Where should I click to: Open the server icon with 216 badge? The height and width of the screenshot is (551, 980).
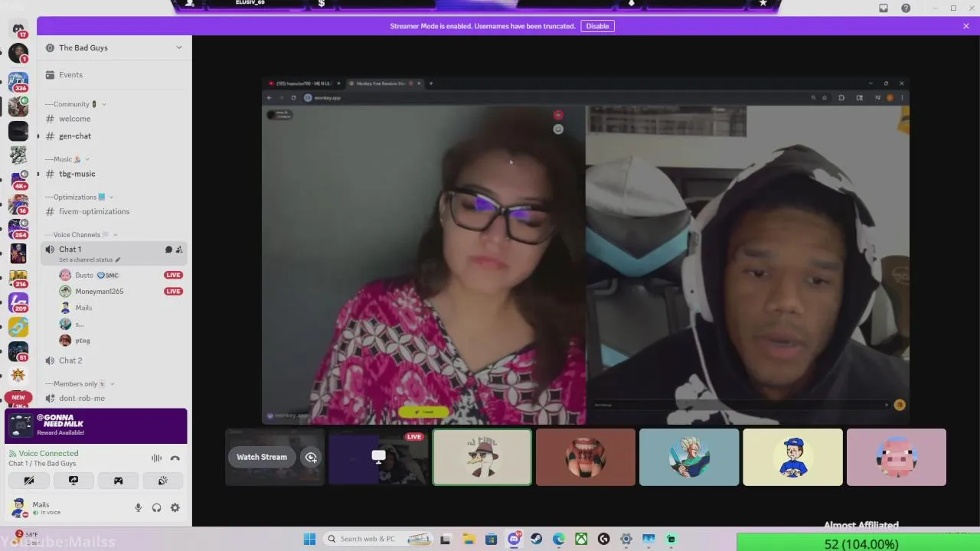pos(18,278)
